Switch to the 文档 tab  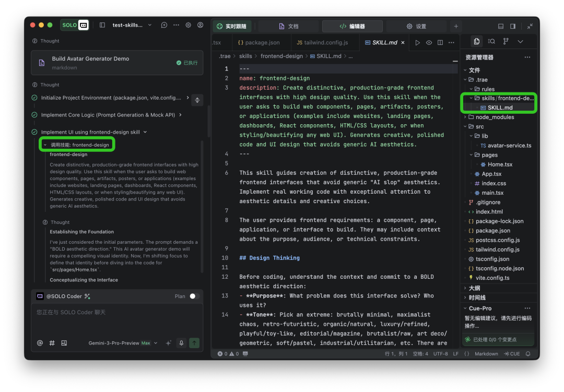(289, 26)
